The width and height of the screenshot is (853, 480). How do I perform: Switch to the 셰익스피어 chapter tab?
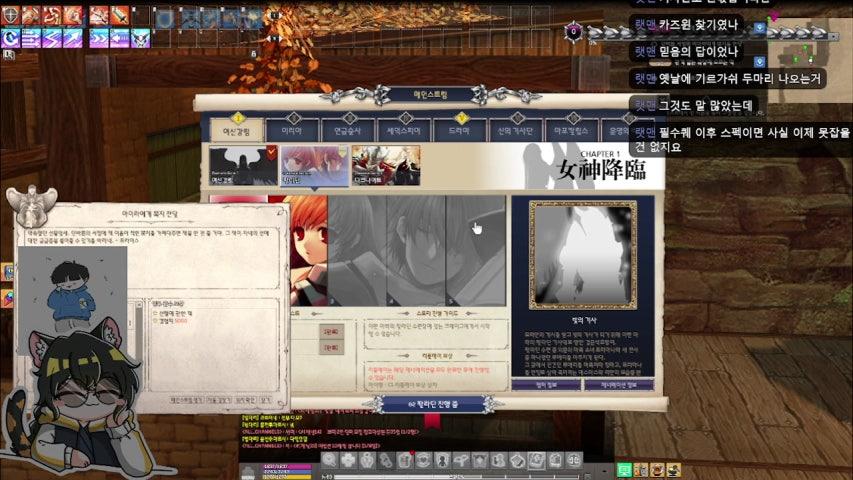(404, 131)
